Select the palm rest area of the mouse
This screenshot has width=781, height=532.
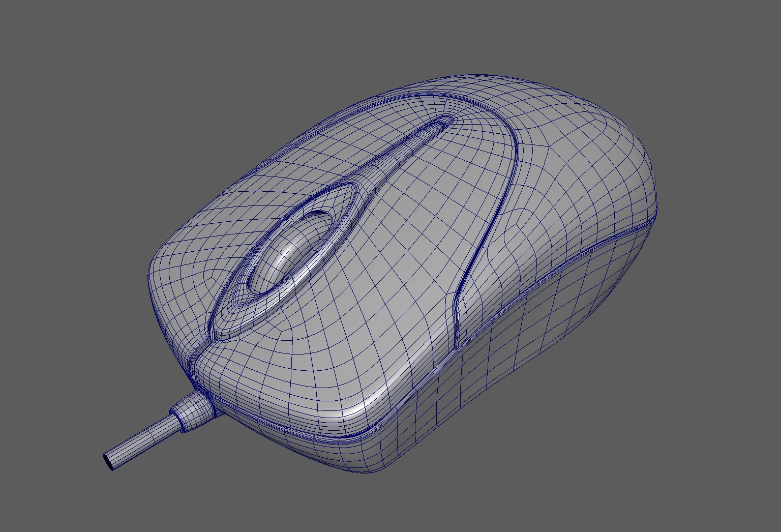(x=575, y=168)
